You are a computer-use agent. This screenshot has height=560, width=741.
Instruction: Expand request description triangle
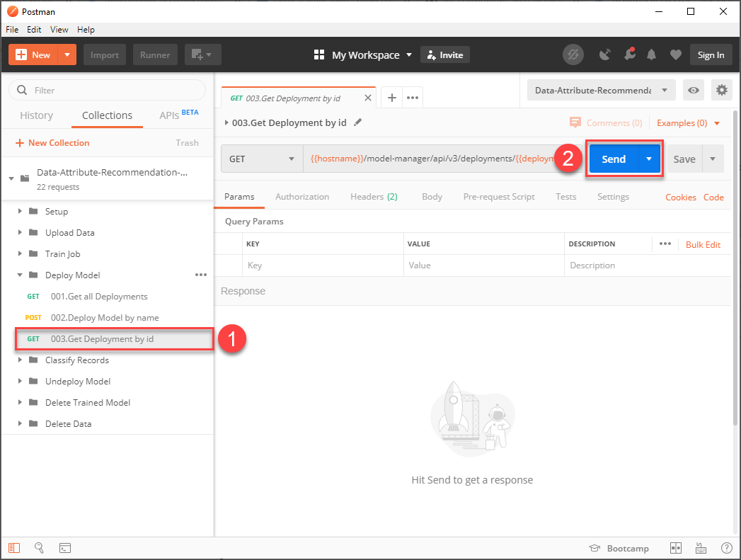226,123
